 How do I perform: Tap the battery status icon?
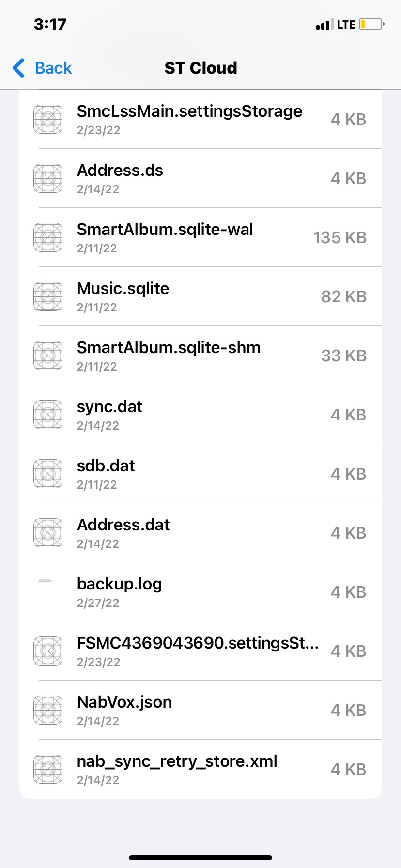coord(371,24)
